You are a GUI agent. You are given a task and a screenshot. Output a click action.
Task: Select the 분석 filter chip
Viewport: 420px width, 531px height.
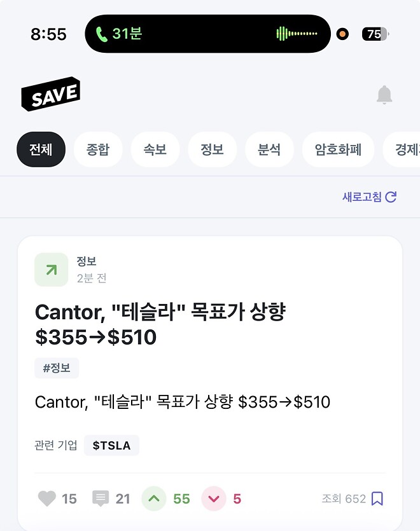click(x=269, y=149)
